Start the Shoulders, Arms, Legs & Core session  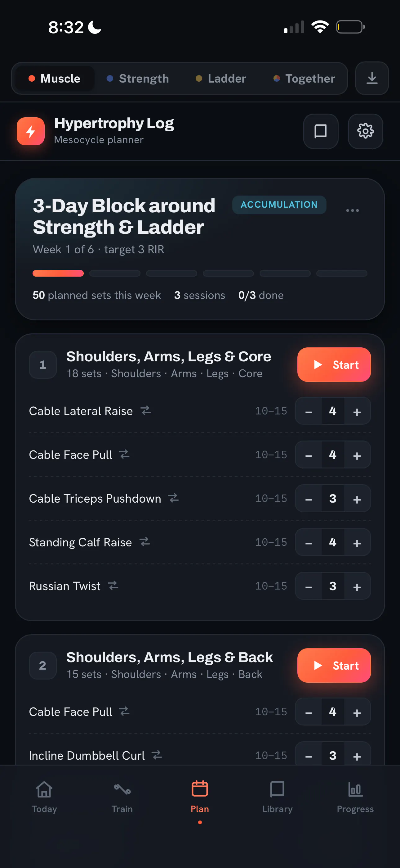pos(334,364)
